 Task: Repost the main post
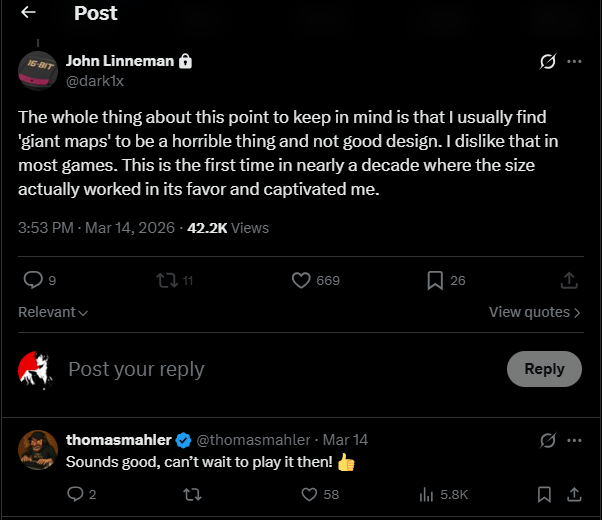tap(165, 281)
